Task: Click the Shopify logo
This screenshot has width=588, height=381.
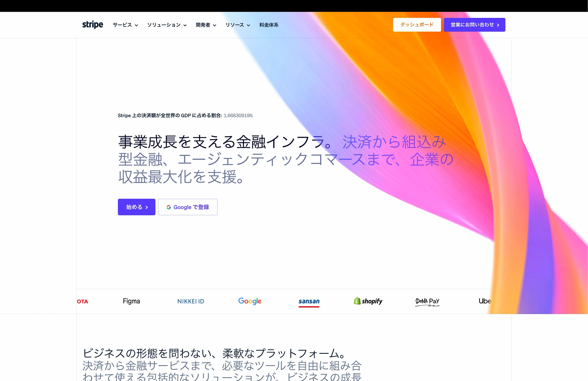Action: [368, 301]
